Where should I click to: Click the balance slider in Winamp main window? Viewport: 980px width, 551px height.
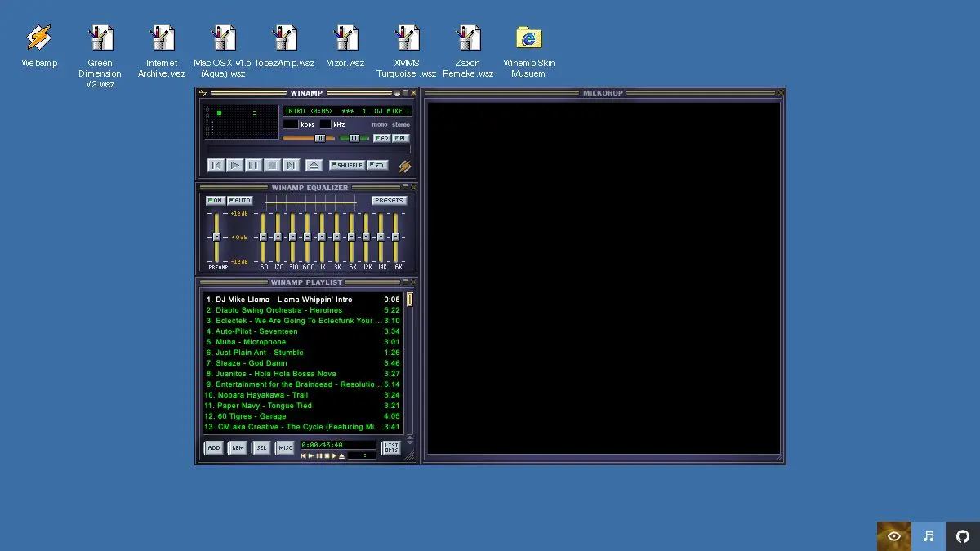tap(354, 138)
